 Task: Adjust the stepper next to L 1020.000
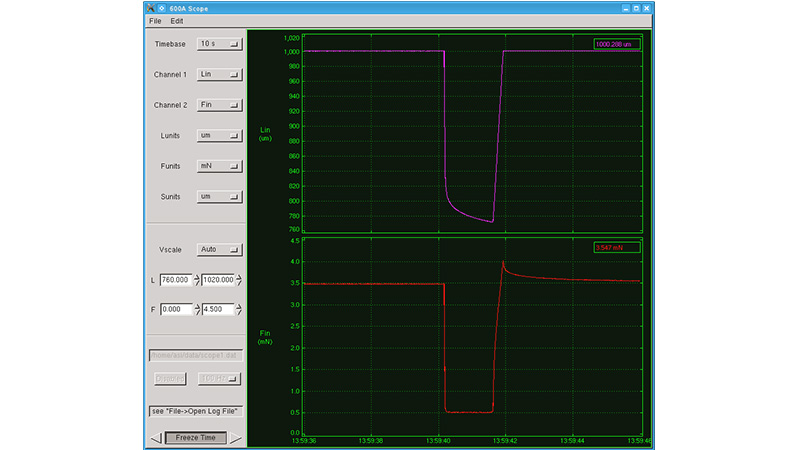coord(239,280)
